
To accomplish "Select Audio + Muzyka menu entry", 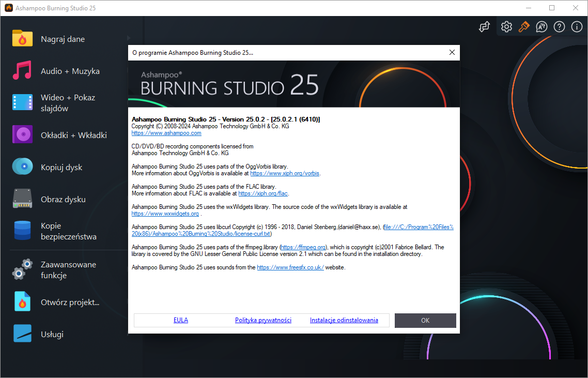I will [x=70, y=71].
